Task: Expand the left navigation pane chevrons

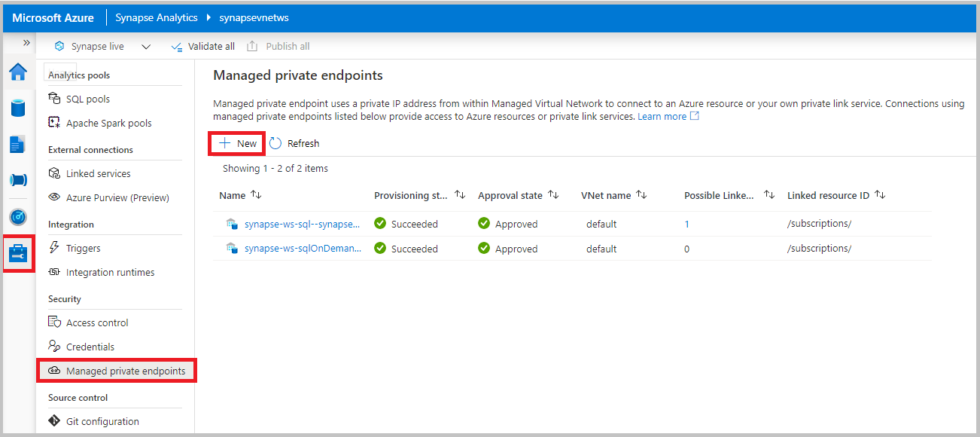Action: point(26,43)
